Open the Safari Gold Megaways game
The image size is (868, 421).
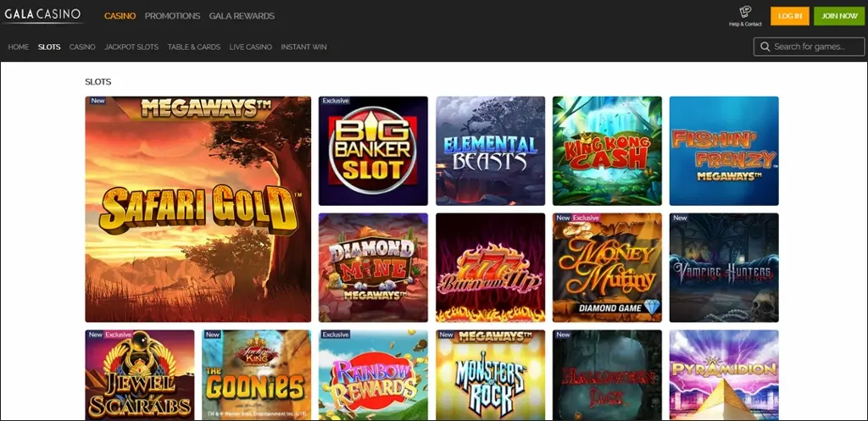(198, 209)
